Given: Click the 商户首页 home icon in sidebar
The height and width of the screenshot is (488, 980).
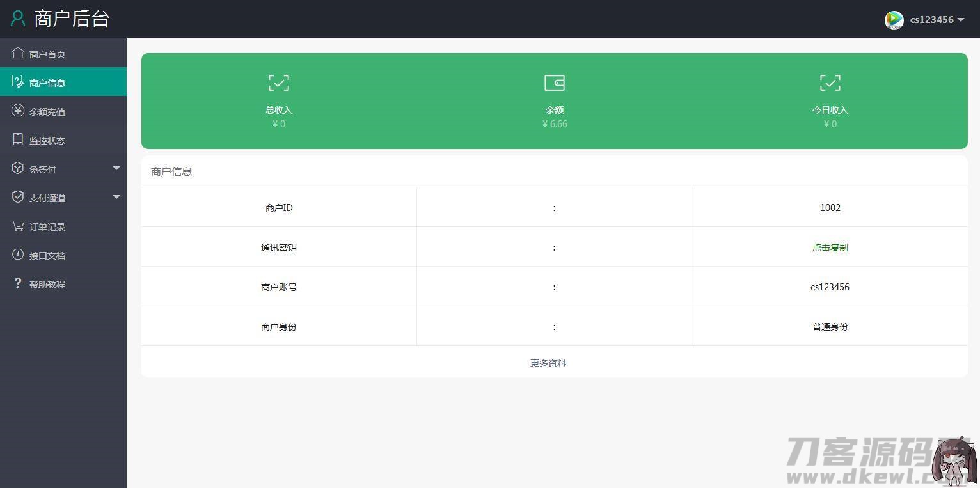Looking at the screenshot, I should (18, 53).
